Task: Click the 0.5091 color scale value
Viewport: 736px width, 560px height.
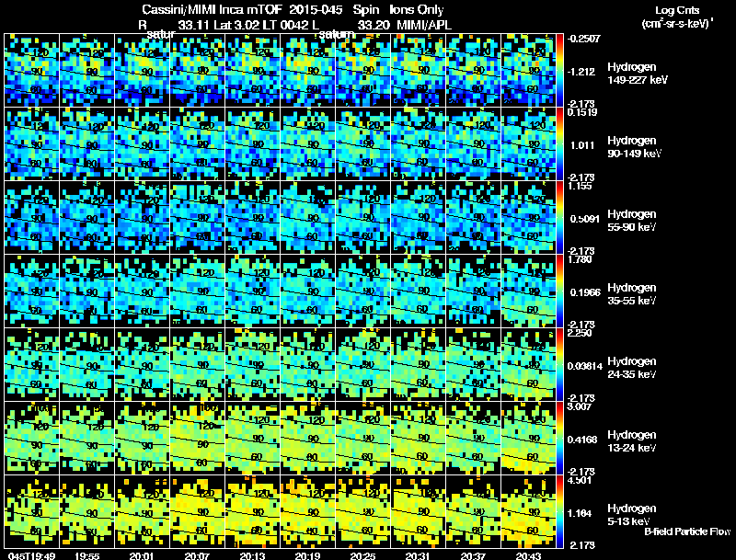Action: point(584,219)
